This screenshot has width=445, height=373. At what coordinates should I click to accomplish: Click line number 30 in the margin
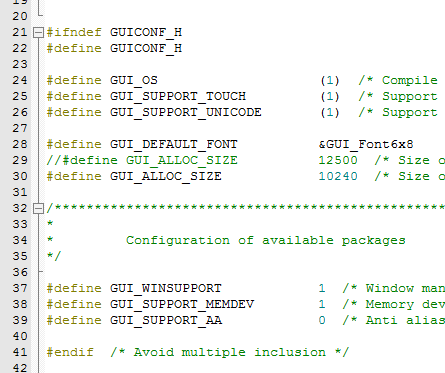pos(20,176)
